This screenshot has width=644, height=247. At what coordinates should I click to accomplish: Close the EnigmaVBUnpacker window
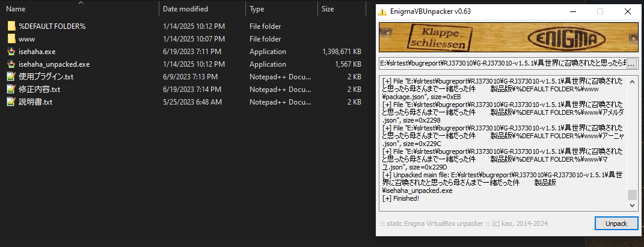click(x=627, y=11)
